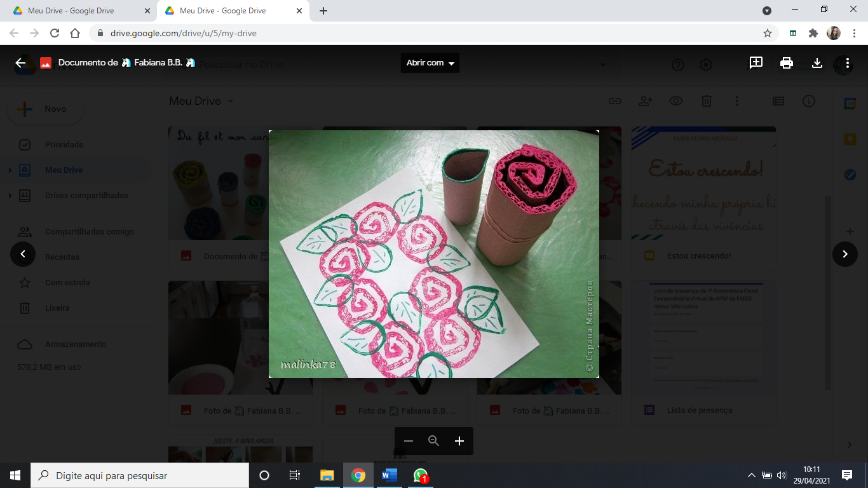
Task: Click the get link icon in Drive toolbar
Action: (614, 101)
